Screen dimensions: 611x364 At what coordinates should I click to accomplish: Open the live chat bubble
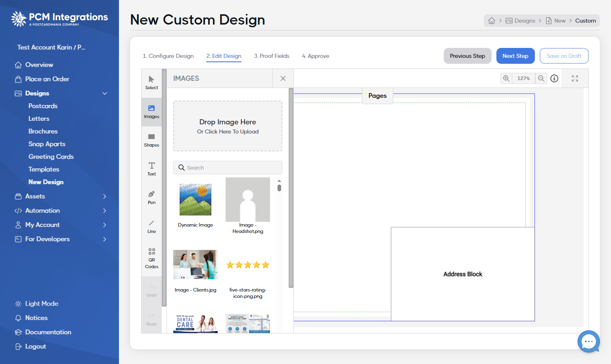coord(589,341)
